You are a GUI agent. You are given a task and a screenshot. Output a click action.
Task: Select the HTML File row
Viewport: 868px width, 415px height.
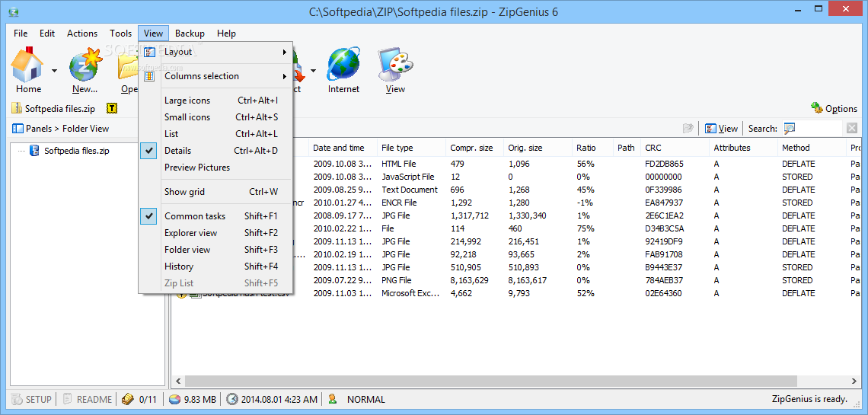pos(517,164)
